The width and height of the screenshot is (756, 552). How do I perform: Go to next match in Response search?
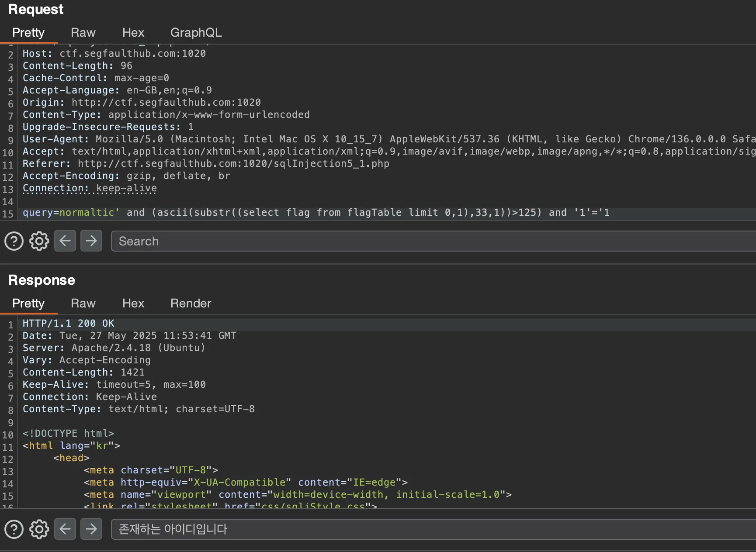coord(91,529)
